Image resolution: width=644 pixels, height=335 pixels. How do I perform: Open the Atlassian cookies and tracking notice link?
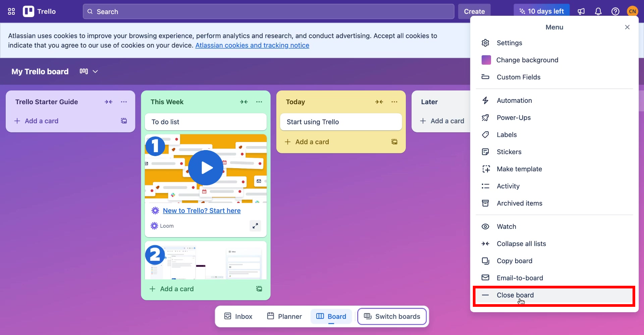click(x=252, y=45)
